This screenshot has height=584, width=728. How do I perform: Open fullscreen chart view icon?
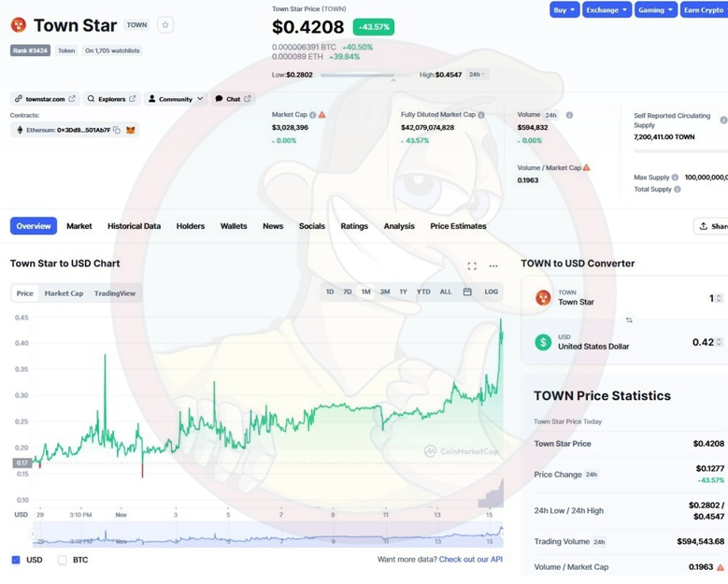point(472,266)
